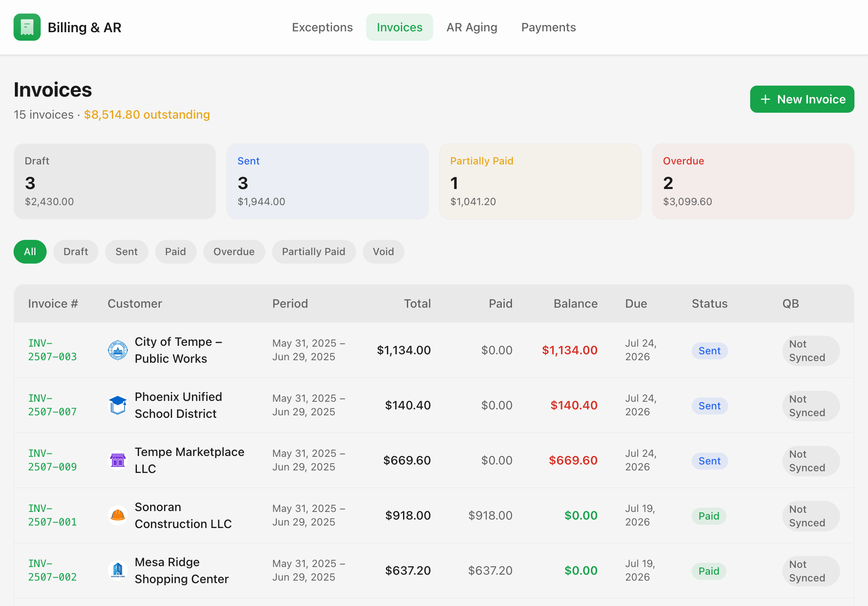868x606 pixels.
Task: Click the customer name Tempe Marketplace LLC
Action: pyautogui.click(x=189, y=460)
